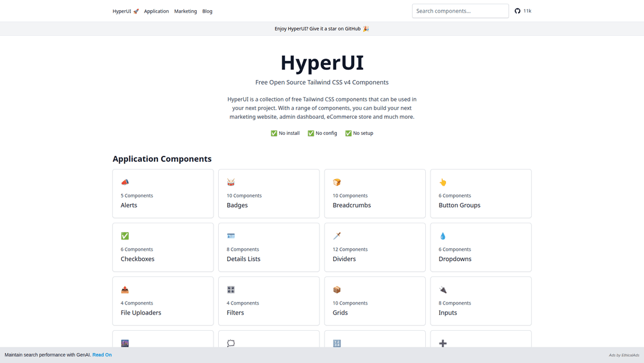Click the water droplet icon for Dropdowns
The width and height of the screenshot is (644, 363).
[442, 236]
